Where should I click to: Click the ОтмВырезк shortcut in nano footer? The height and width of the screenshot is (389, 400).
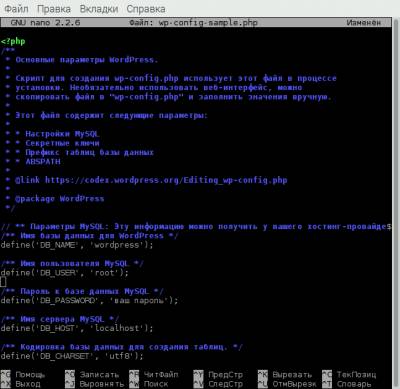287,384
